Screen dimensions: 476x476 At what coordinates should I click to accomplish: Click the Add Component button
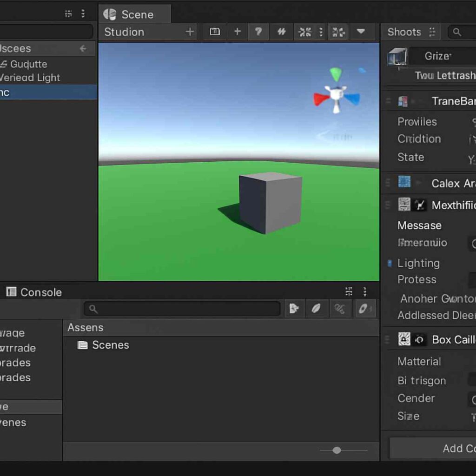pyautogui.click(x=433, y=448)
